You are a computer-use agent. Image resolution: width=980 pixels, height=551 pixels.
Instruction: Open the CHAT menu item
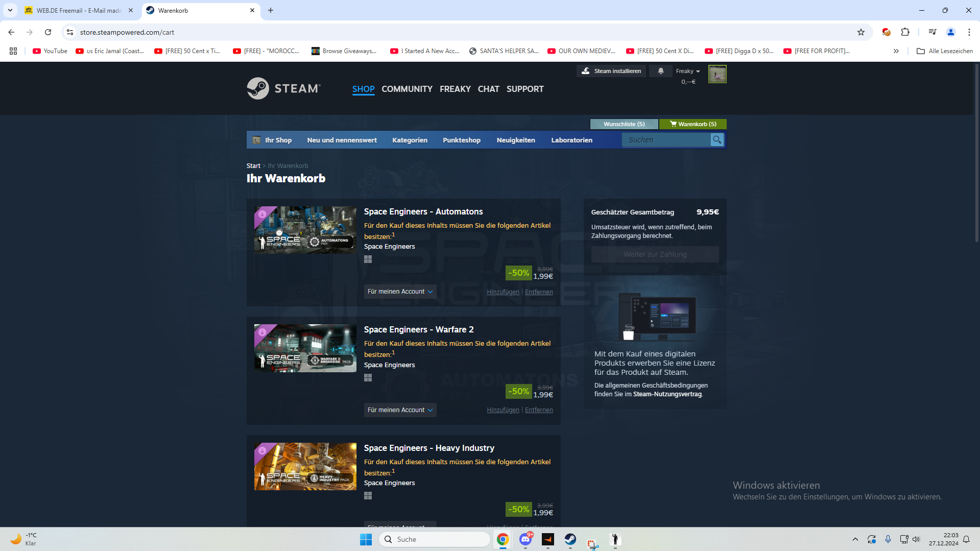pos(489,89)
